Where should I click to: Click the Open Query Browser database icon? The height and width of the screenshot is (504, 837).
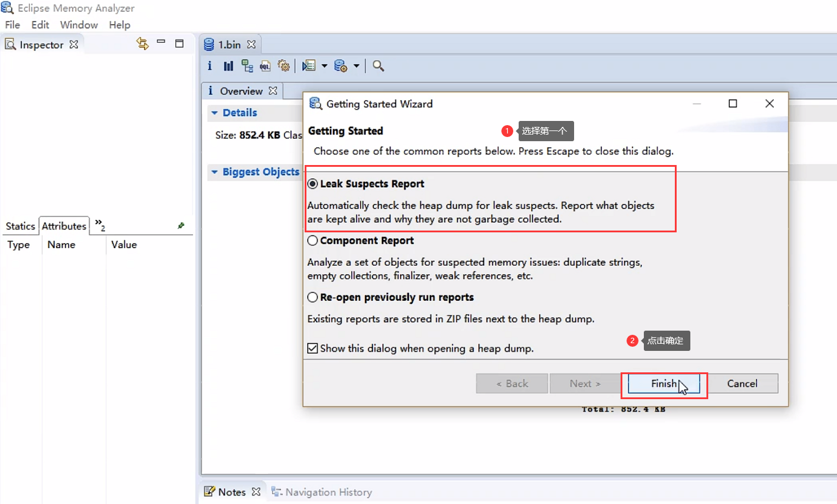340,66
